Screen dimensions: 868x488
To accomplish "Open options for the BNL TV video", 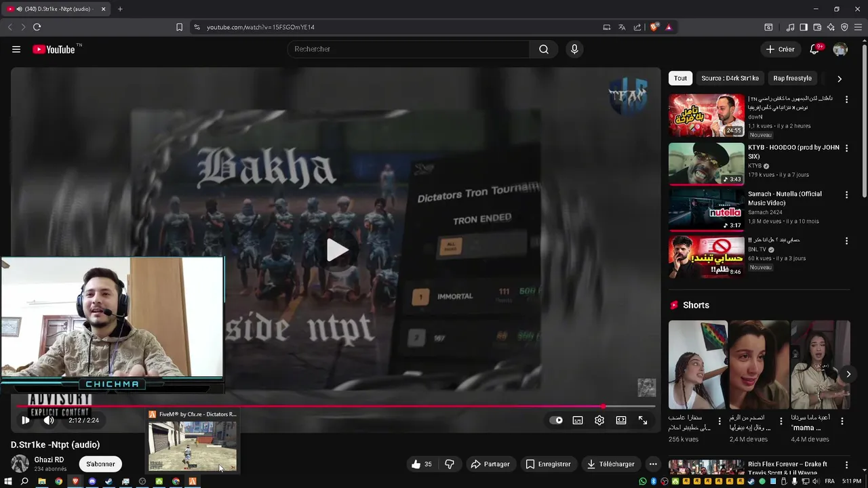I will 846,241.
